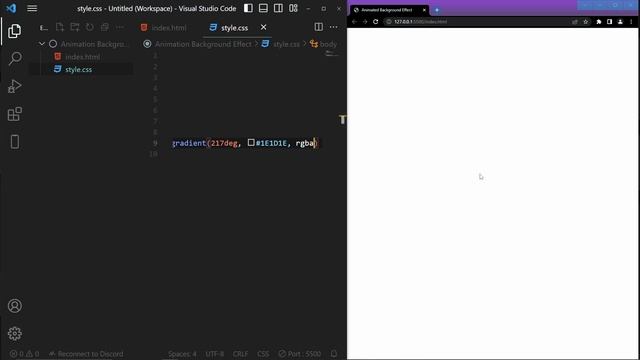Open the Explorer view in activity bar
The height and width of the screenshot is (360, 640).
click(x=14, y=31)
